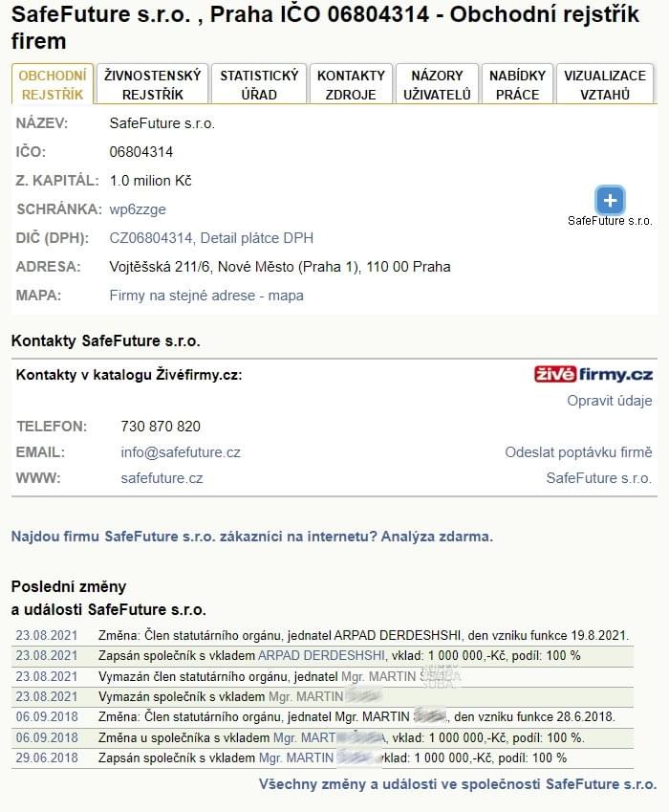Open ARPAD DERDESHSHI shareholder link
This screenshot has height=812, width=669.
click(321, 655)
